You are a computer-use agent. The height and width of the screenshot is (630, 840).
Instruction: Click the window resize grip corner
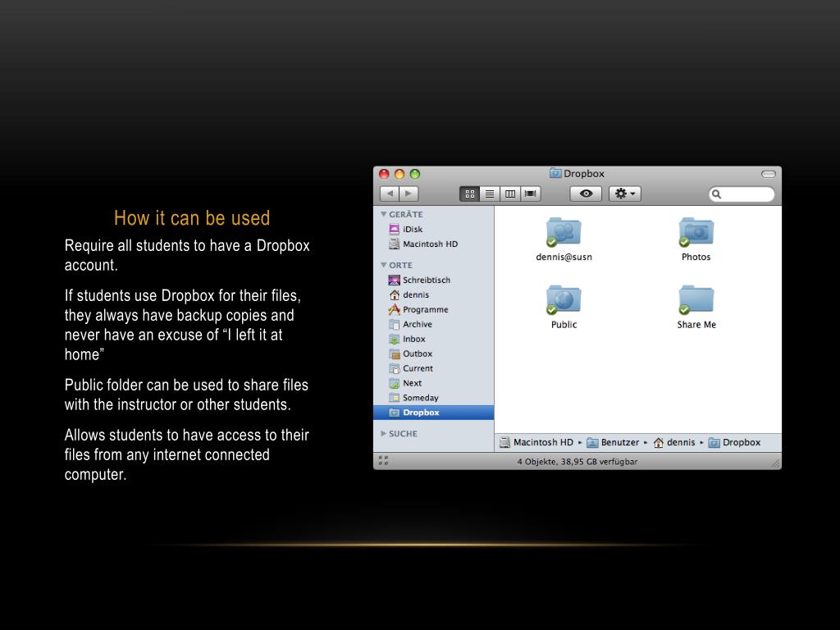coord(775,463)
